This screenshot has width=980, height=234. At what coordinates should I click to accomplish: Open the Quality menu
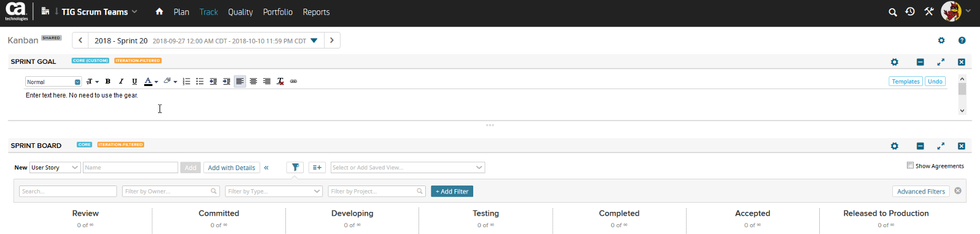pos(240,12)
